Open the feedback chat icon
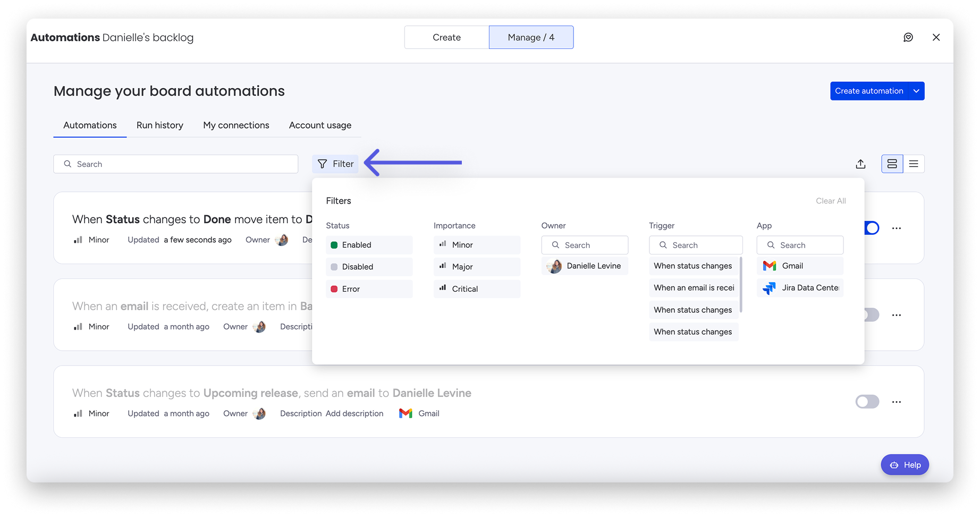 pos(908,37)
